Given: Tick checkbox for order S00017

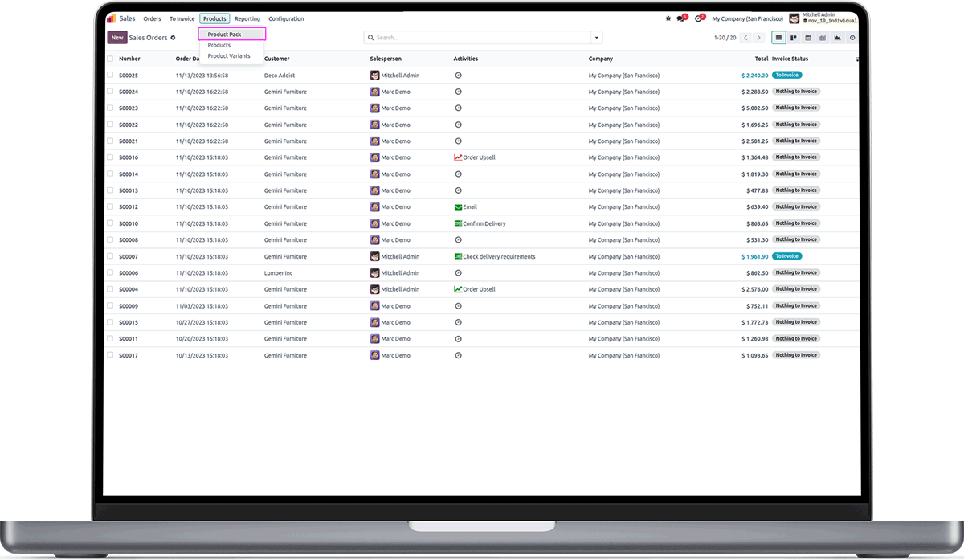Looking at the screenshot, I should coord(110,355).
